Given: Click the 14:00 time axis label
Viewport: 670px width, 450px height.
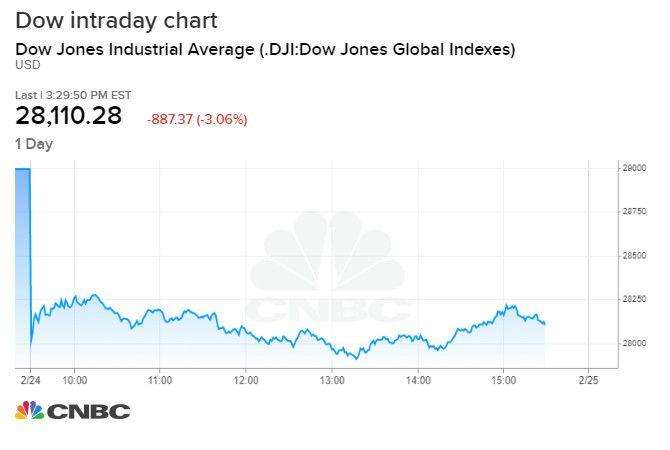Looking at the screenshot, I should pos(418,380).
